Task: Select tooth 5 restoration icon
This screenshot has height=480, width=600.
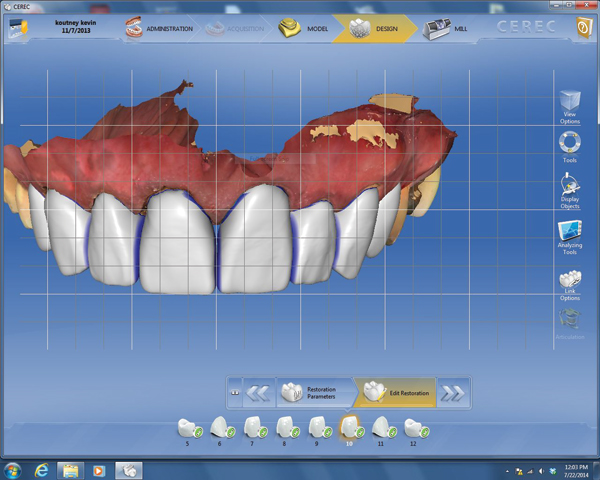Action: point(187,428)
